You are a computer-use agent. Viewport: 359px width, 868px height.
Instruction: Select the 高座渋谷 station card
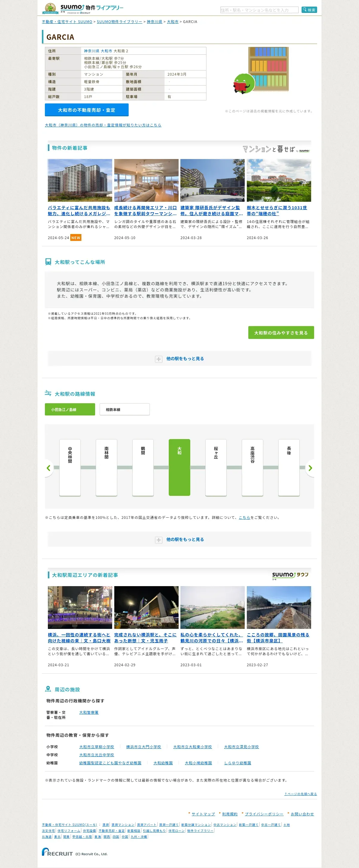coord(252,468)
